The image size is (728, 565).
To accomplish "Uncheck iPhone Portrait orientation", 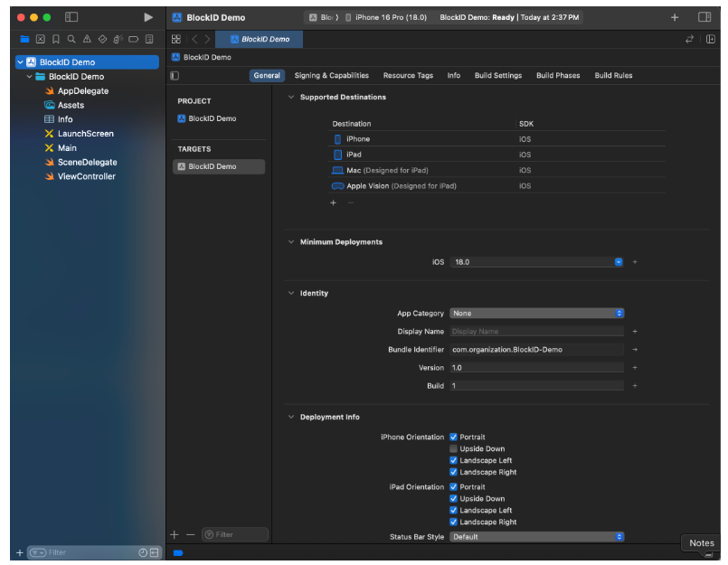I will click(x=454, y=438).
